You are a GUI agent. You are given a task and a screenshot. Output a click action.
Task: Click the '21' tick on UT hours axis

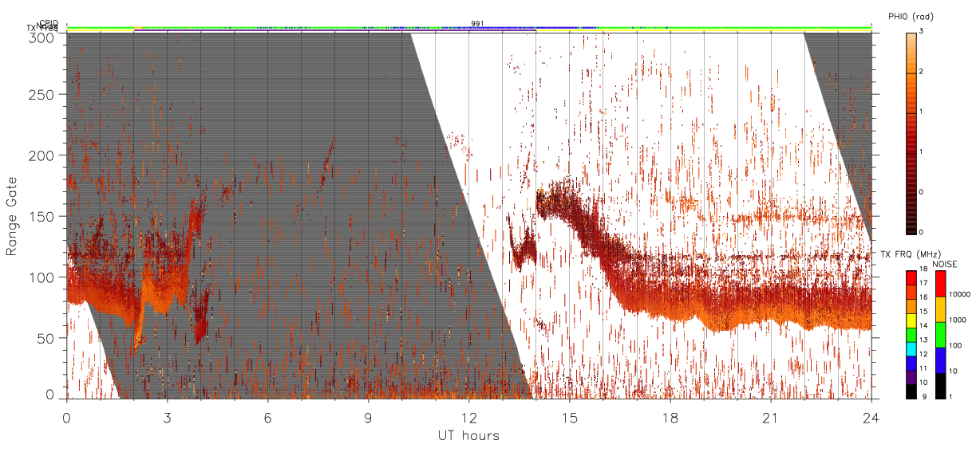coord(770,418)
